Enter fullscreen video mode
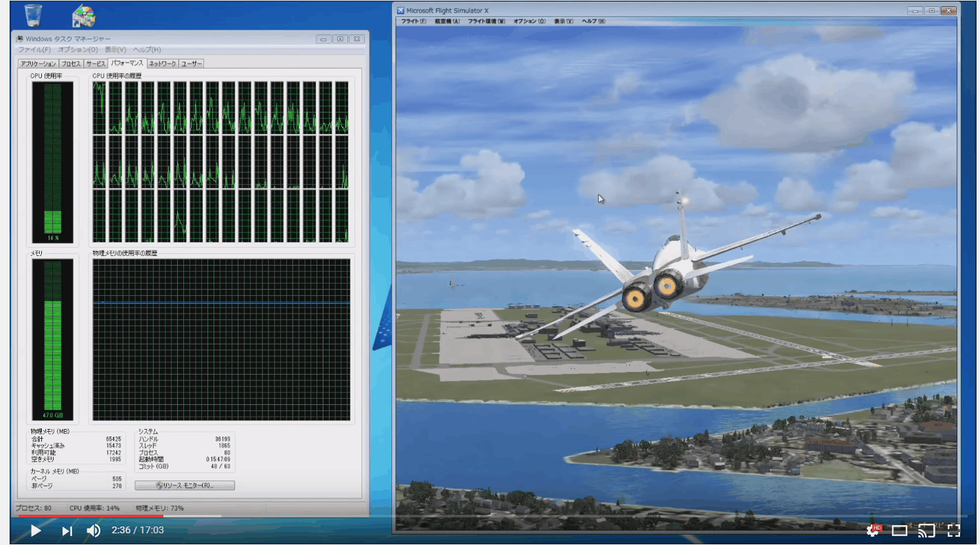 point(953,530)
